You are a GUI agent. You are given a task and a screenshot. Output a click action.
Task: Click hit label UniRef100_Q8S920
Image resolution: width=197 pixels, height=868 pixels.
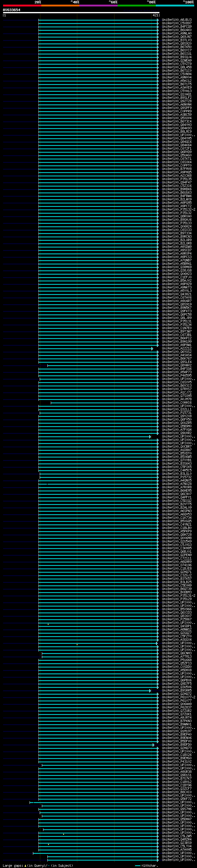177,43
